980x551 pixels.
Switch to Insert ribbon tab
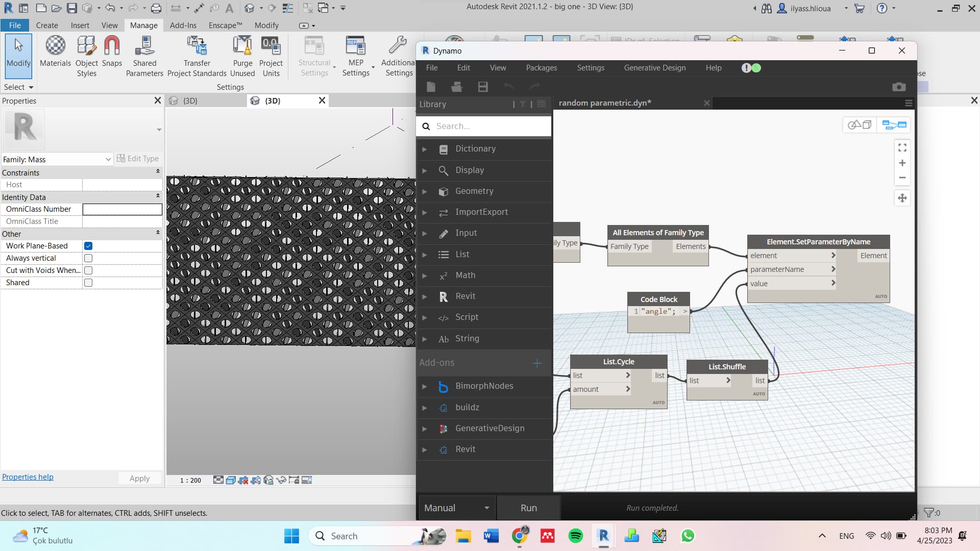click(x=80, y=26)
